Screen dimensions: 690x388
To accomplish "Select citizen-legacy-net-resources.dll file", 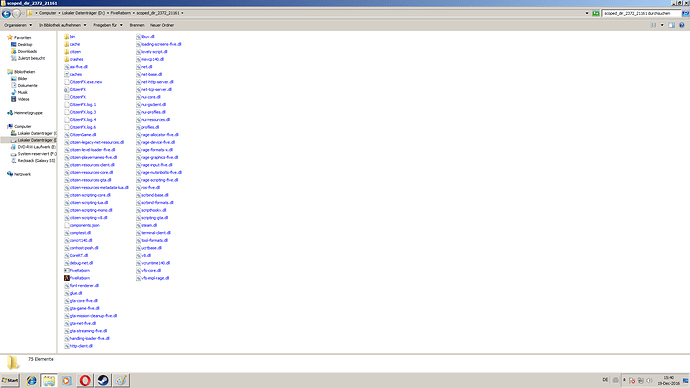I will [x=94, y=142].
